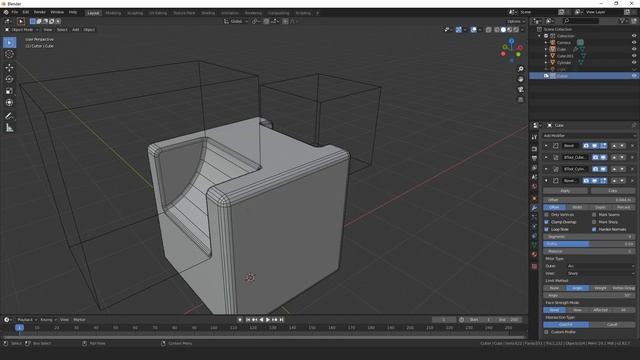The height and width of the screenshot is (360, 640).
Task: Click the Copy modifier button
Action: click(613, 191)
